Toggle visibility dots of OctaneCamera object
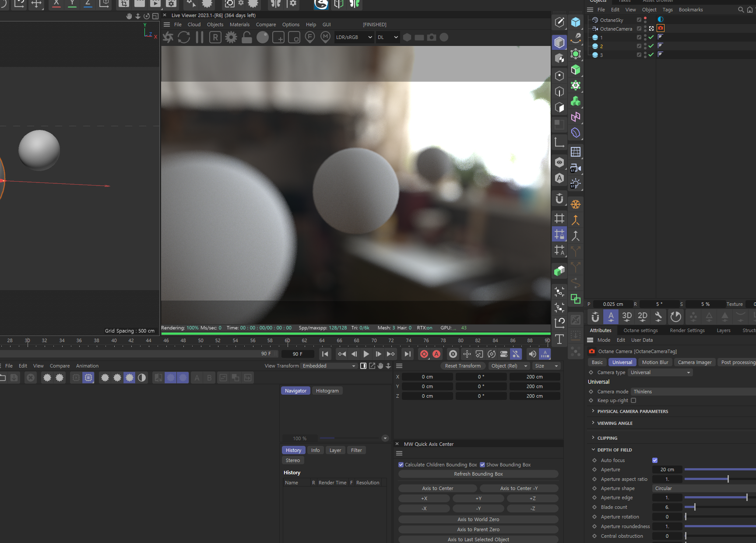Viewport: 756px width, 543px height. [645, 28]
